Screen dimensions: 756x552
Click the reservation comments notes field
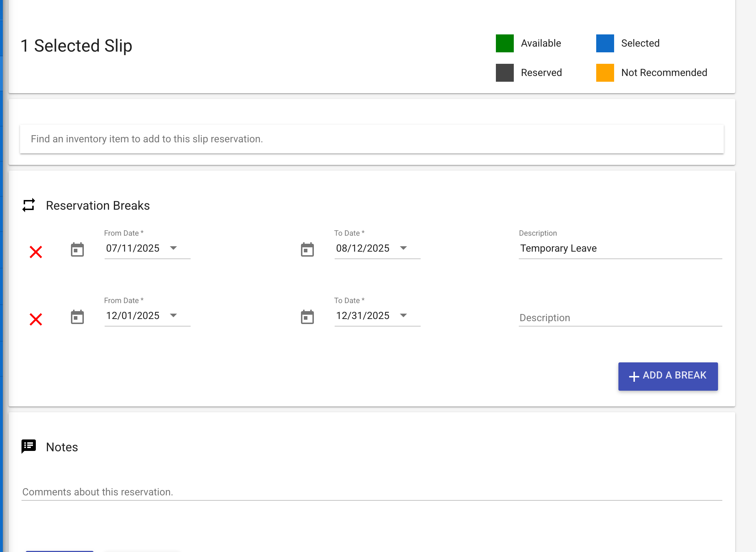(372, 492)
